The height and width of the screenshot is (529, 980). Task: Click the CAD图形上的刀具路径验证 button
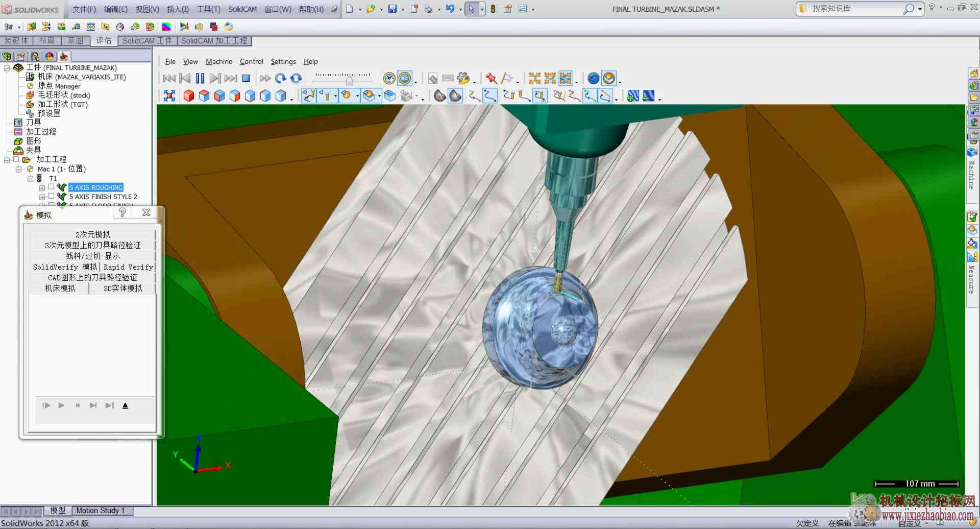click(92, 278)
